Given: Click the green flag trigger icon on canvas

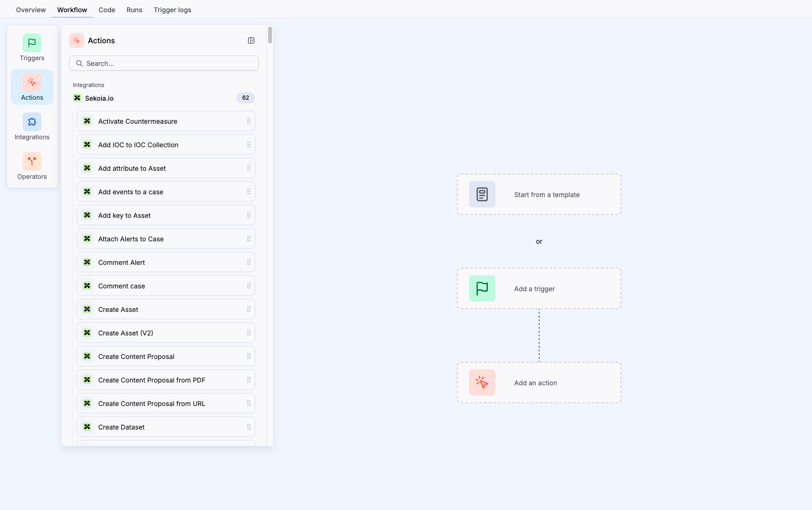Looking at the screenshot, I should pos(482,288).
